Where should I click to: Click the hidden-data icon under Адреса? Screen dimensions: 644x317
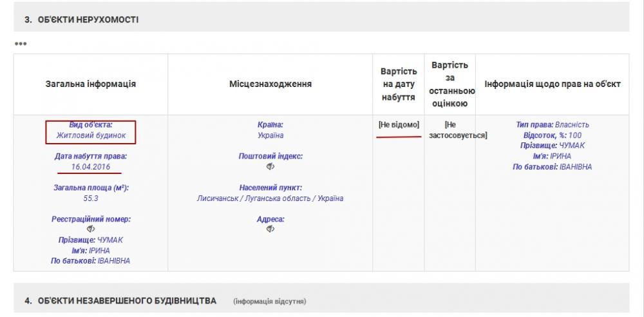270,229
